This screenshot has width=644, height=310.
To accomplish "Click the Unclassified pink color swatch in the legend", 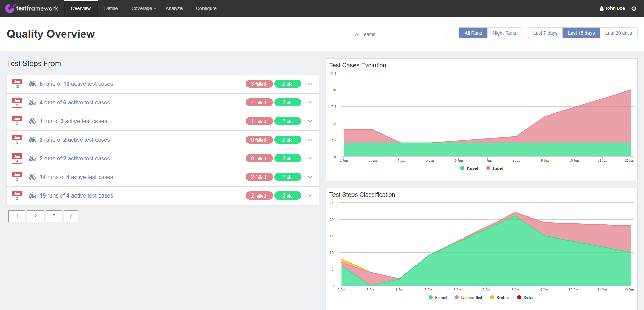I will (x=457, y=297).
